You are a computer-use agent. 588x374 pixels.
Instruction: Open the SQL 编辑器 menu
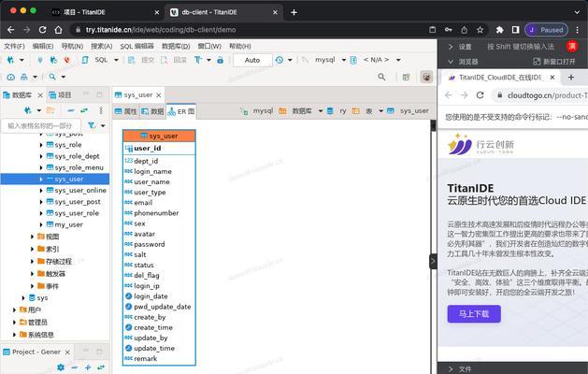(136, 46)
